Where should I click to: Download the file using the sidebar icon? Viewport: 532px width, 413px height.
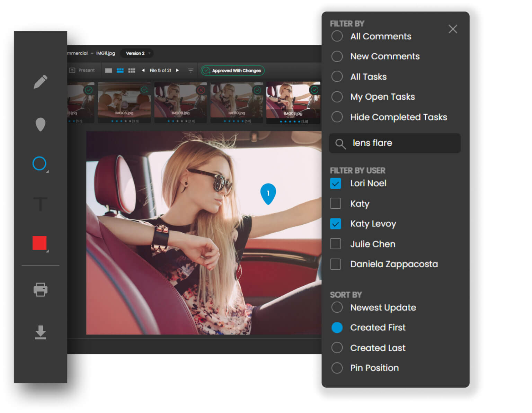(40, 332)
